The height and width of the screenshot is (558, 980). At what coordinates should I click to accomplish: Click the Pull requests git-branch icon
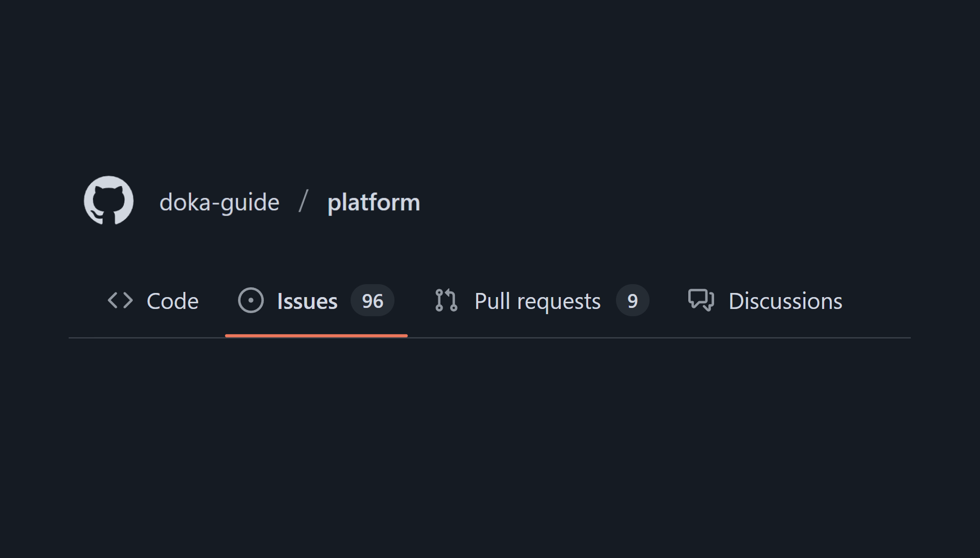[446, 301]
